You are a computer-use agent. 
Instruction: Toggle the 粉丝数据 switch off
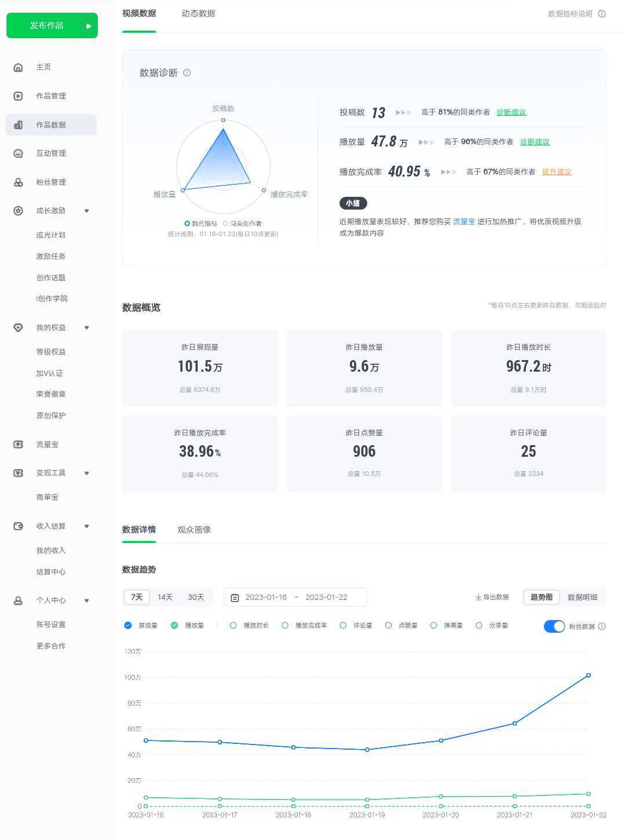554,626
